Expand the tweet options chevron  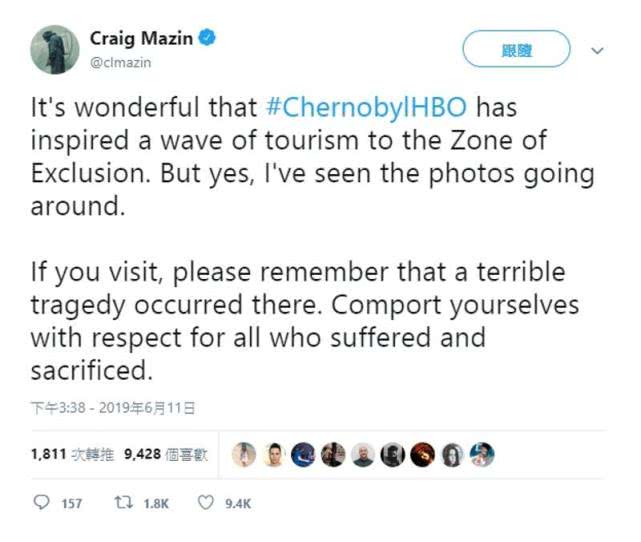pos(598,51)
